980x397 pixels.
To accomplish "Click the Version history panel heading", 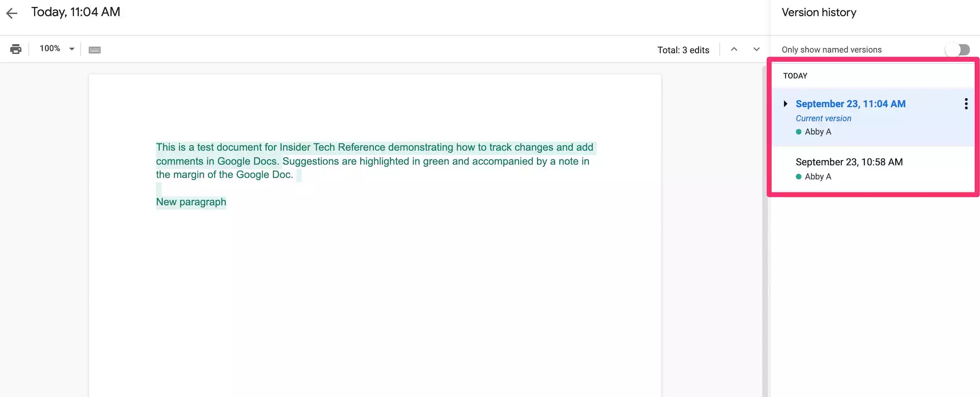I will (x=818, y=13).
